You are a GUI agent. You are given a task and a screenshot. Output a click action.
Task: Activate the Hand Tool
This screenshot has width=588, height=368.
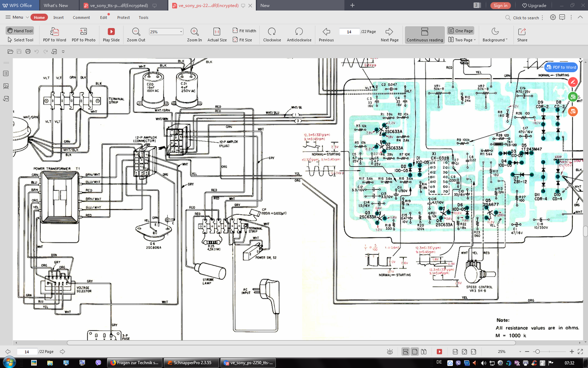[20, 31]
